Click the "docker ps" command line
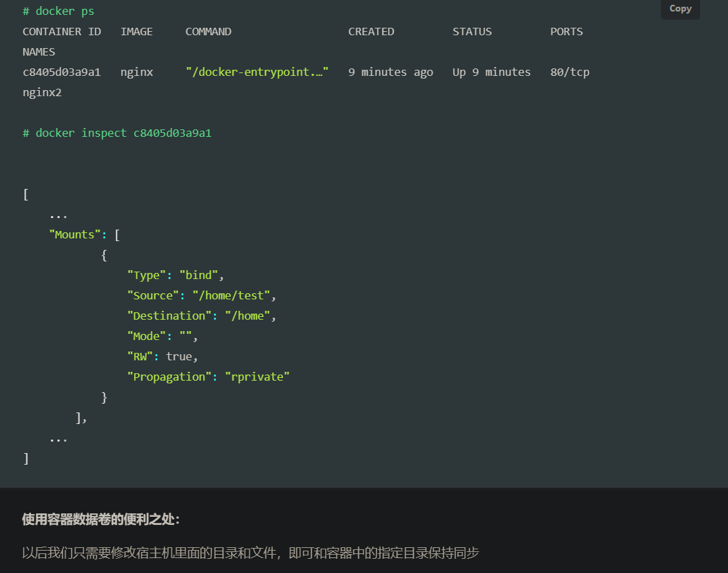 click(58, 12)
